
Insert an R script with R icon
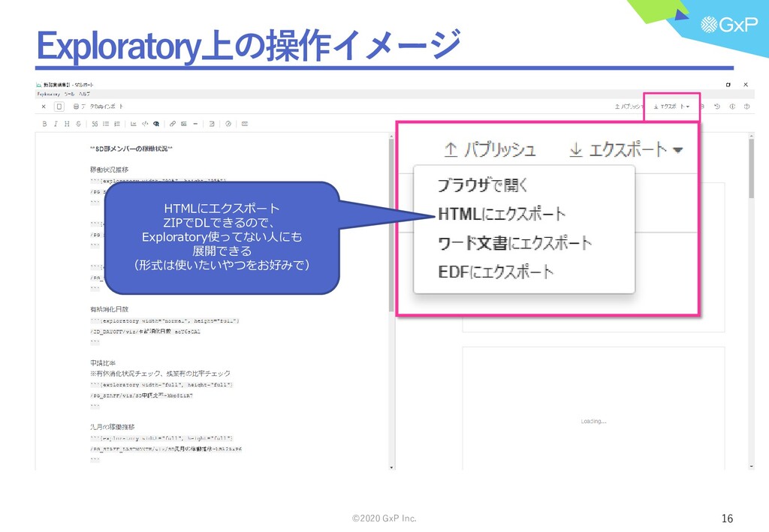coord(156,124)
